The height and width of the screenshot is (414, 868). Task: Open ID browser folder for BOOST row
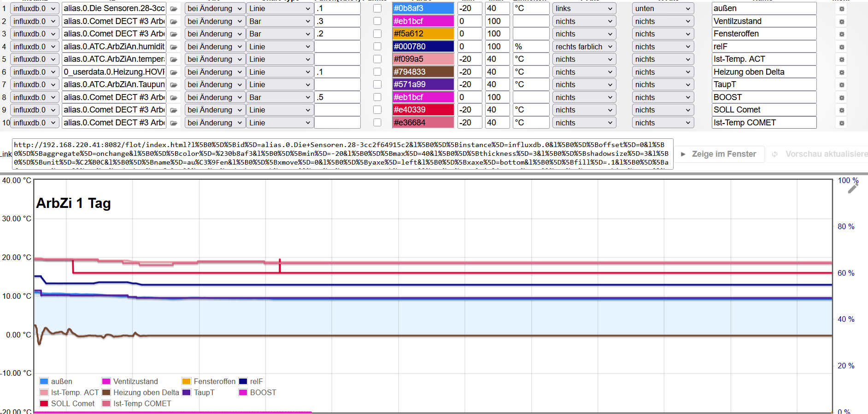point(174,98)
